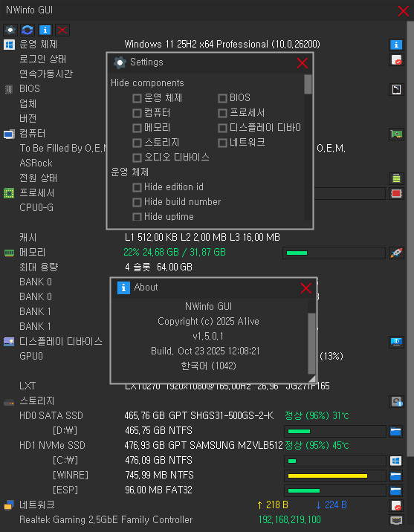The height and width of the screenshot is (532, 414).
Task: Click the 메모리 usage progress bar
Action: point(334,253)
